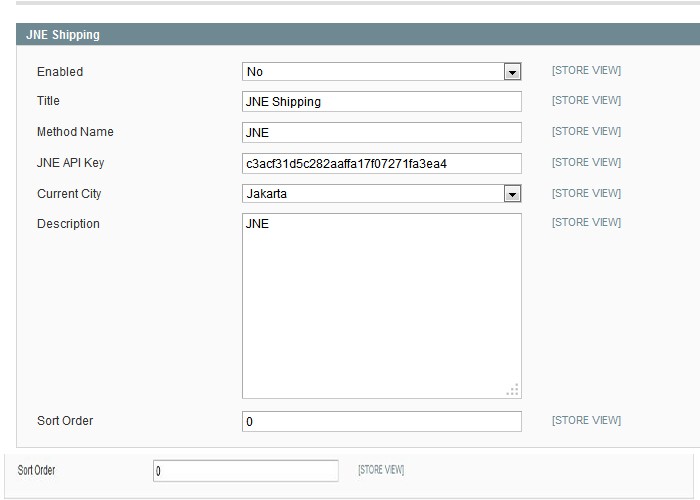The image size is (700, 500).
Task: Edit the lower Sort Order field below the panel
Action: 246,471
